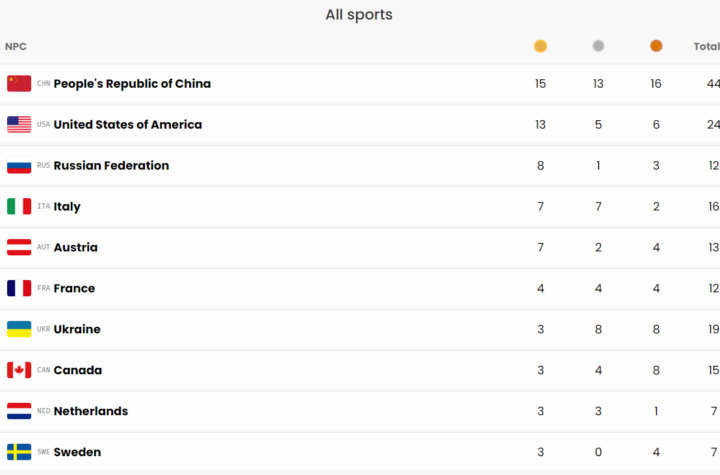Click the All sports heading

[359, 15]
